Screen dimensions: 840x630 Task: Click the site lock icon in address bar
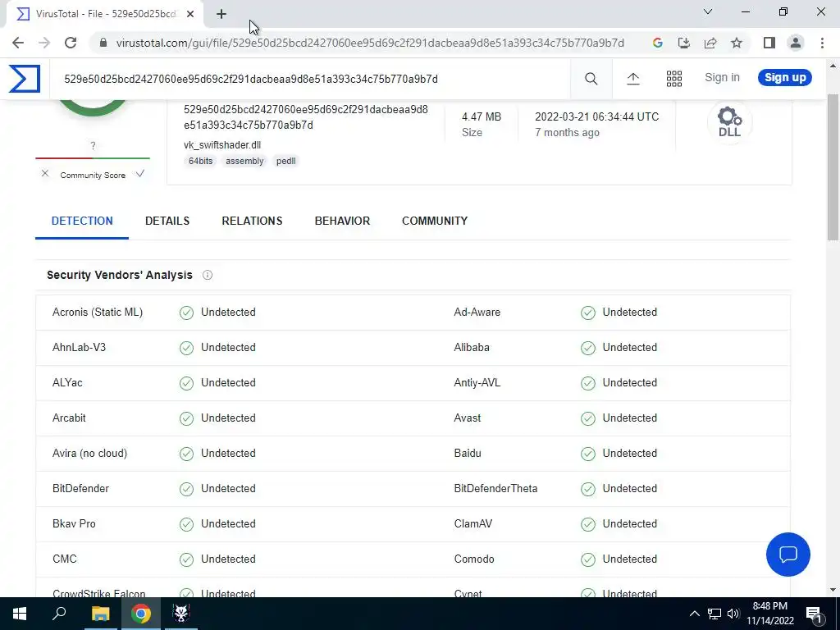click(103, 43)
